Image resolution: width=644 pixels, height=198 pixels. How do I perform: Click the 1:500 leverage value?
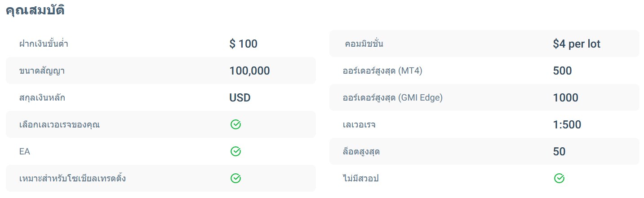click(567, 125)
